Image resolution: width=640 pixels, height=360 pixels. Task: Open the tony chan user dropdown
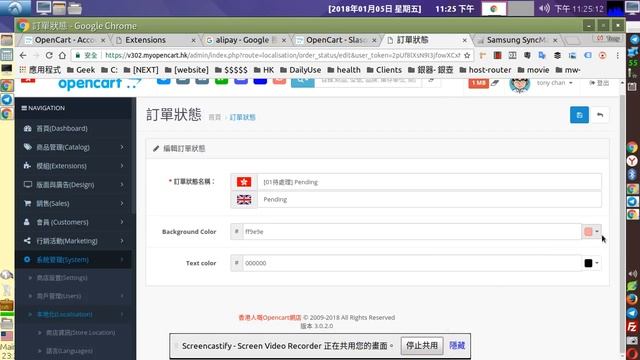point(554,83)
